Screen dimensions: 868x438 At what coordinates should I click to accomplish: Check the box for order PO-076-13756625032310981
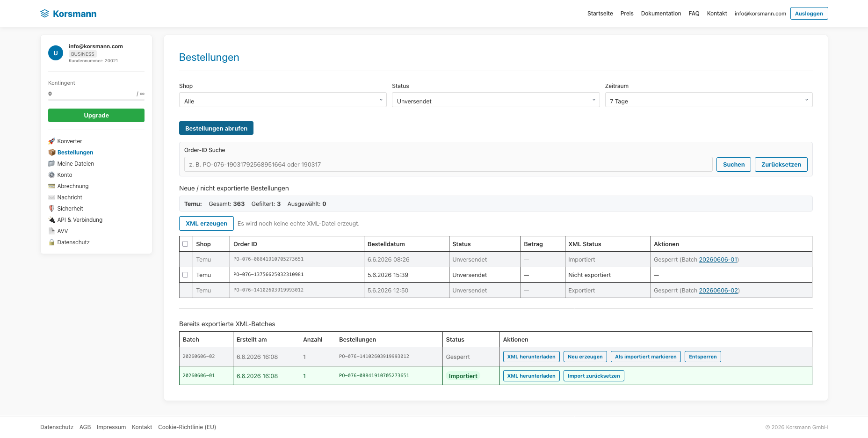(x=185, y=275)
